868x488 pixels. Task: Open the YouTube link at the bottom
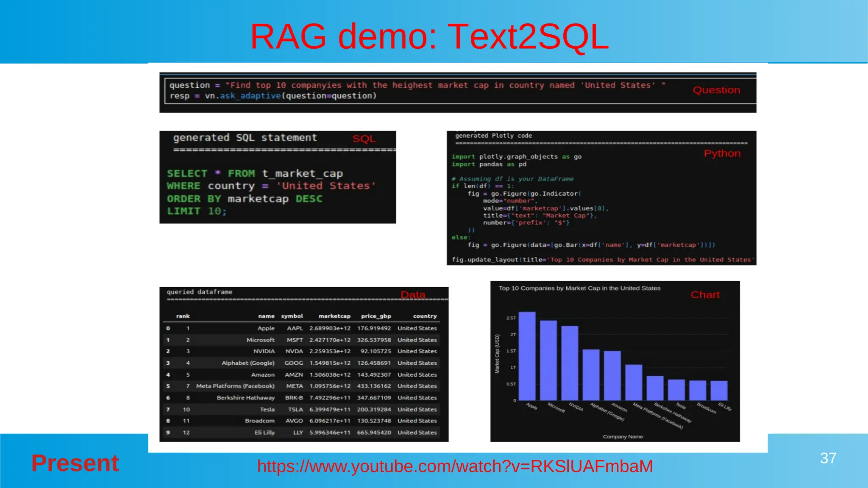pyautogui.click(x=455, y=466)
